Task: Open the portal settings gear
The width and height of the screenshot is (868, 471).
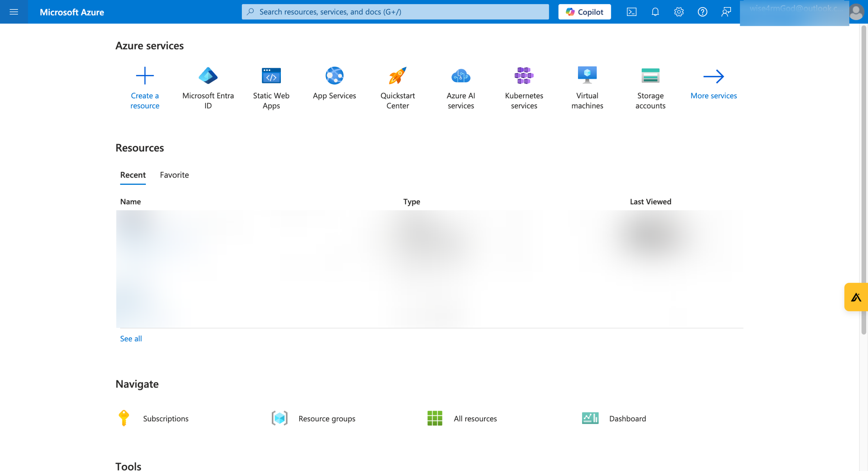Action: pos(679,12)
